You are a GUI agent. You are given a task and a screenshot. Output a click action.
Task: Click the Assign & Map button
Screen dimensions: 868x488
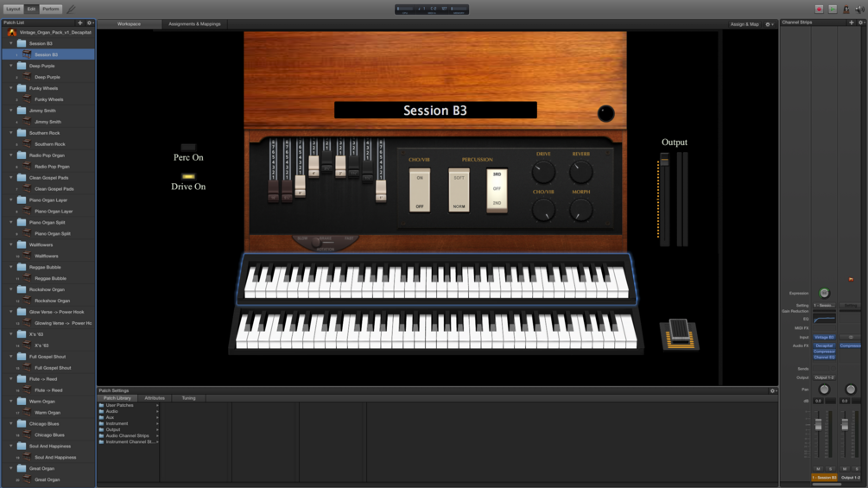coord(744,24)
